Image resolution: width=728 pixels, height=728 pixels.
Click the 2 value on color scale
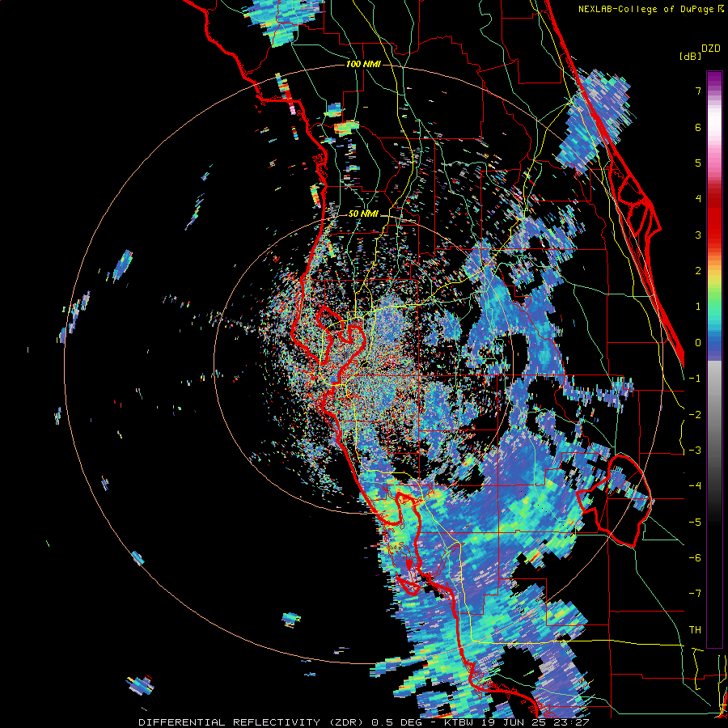pos(698,271)
